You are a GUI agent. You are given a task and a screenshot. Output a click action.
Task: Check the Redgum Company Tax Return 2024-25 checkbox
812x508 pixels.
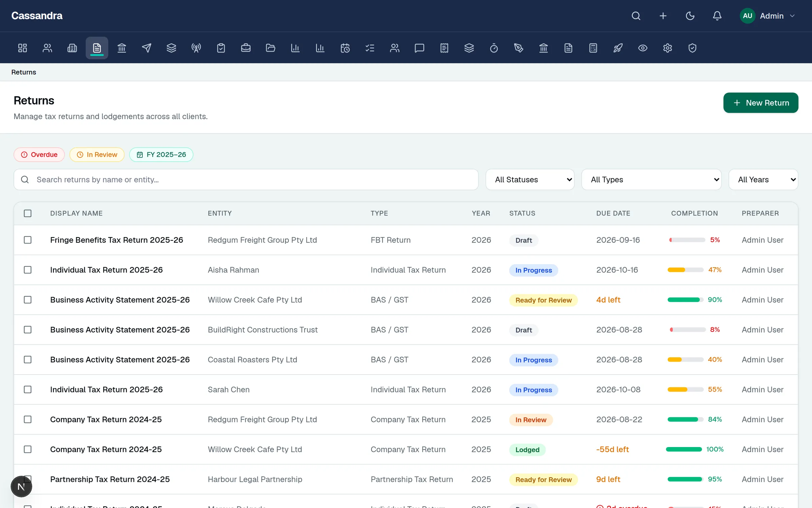tap(28, 420)
